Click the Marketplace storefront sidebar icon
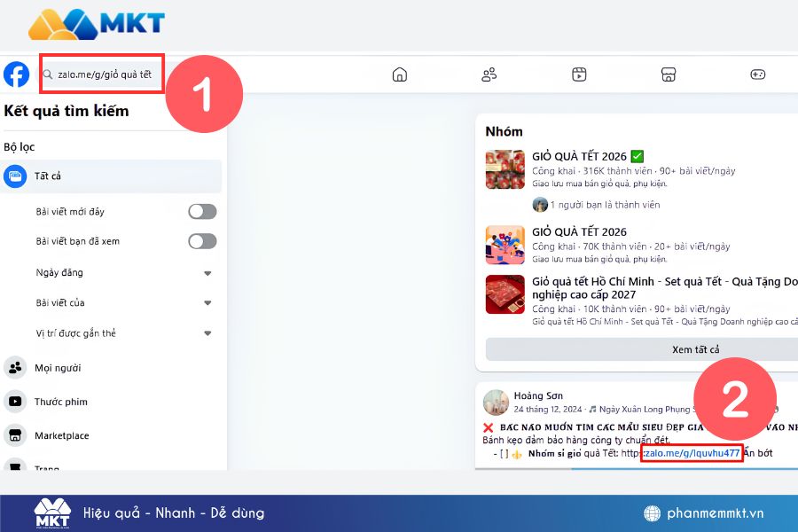 pyautogui.click(x=15, y=435)
